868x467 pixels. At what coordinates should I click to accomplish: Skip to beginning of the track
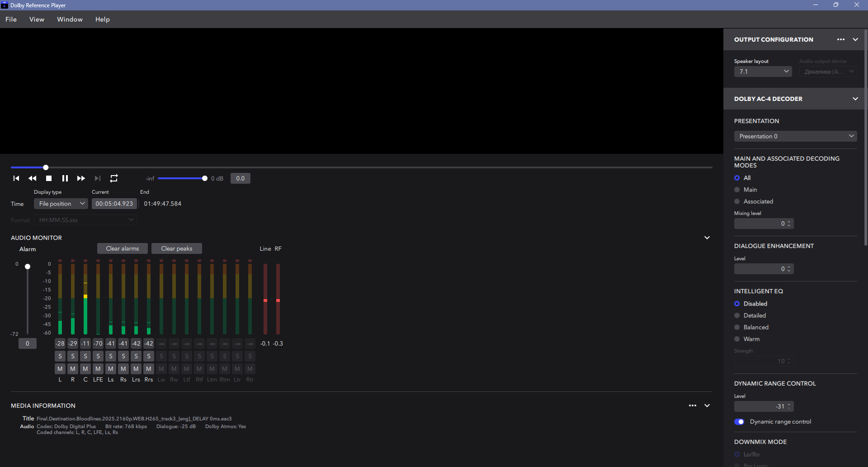tap(16, 178)
